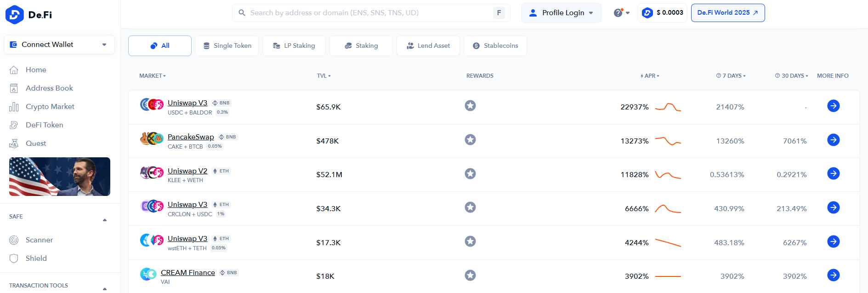Sort by APR column

650,75
